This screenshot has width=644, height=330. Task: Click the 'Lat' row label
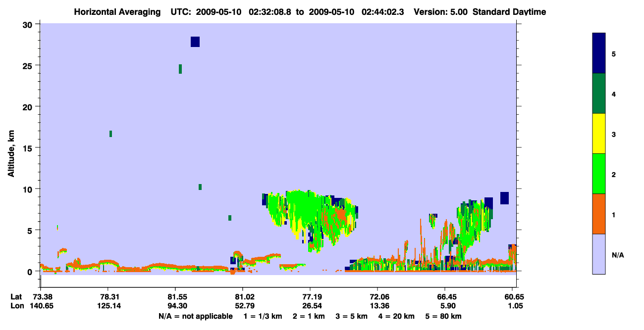16,297
